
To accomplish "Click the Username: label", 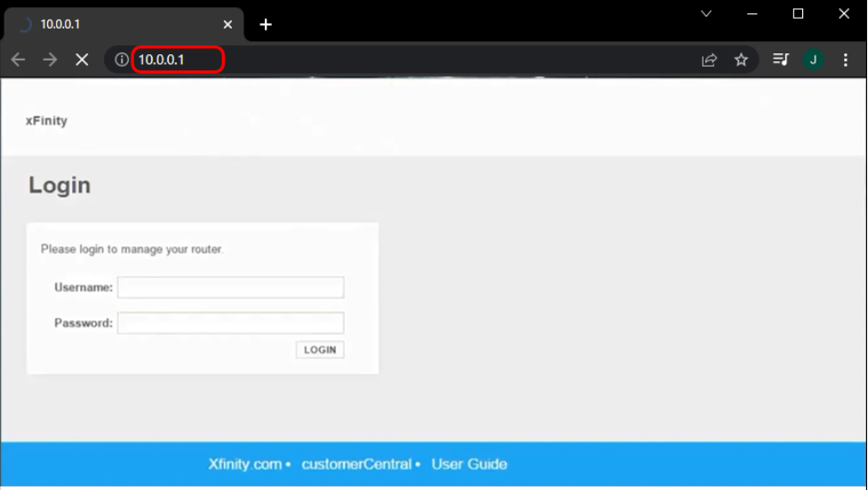I will coord(84,287).
